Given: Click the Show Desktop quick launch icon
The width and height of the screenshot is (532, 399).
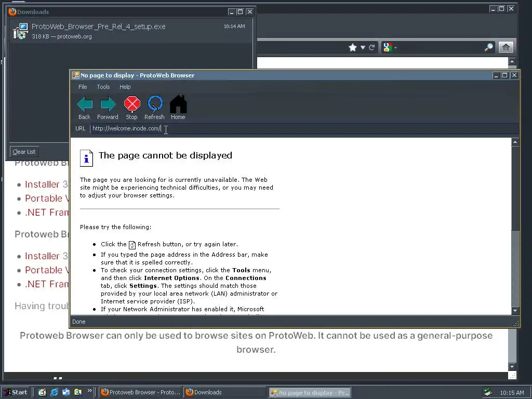Looking at the screenshot, I should [x=42, y=392].
